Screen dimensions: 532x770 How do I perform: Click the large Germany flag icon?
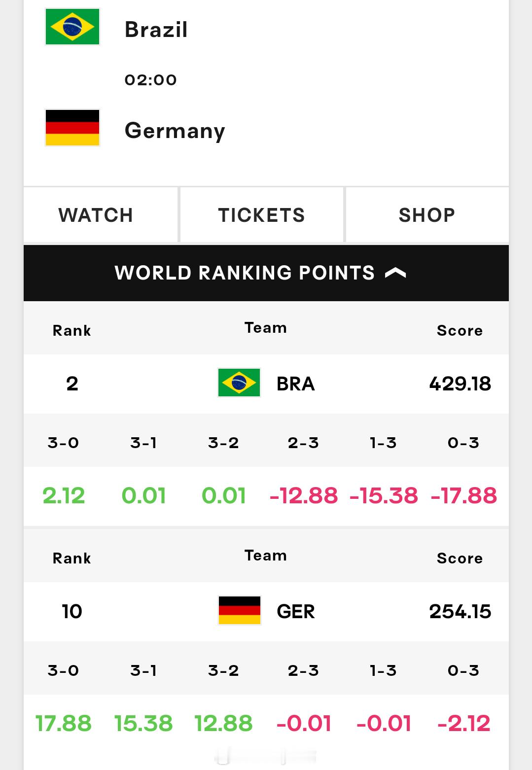(72, 128)
